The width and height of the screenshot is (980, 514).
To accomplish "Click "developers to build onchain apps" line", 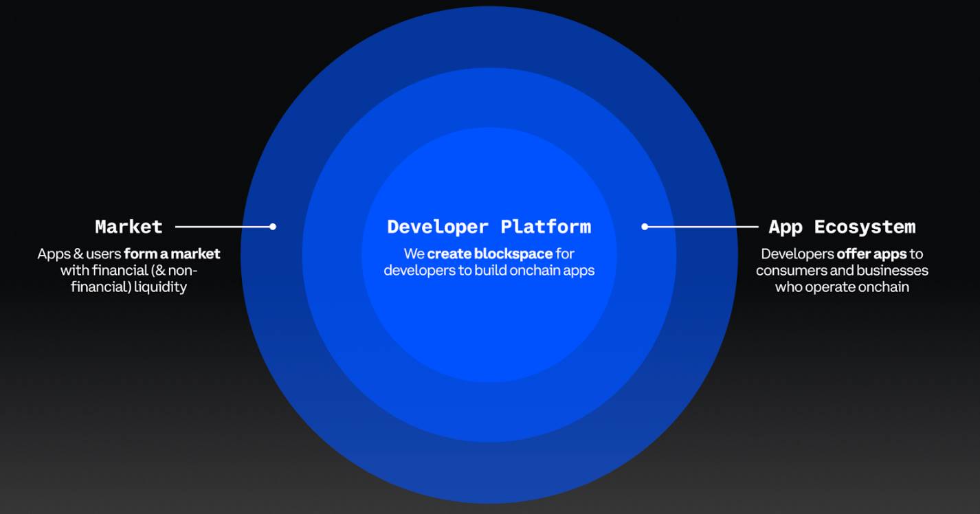I will 489,271.
